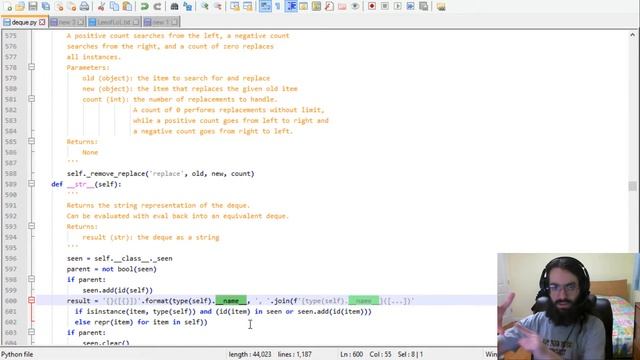The width and height of the screenshot is (640, 360).
Task: Switch to the .txt file tab
Action: (114, 22)
